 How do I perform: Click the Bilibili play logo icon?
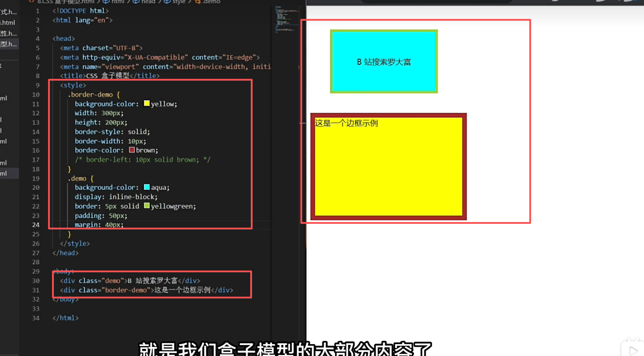pos(633,350)
